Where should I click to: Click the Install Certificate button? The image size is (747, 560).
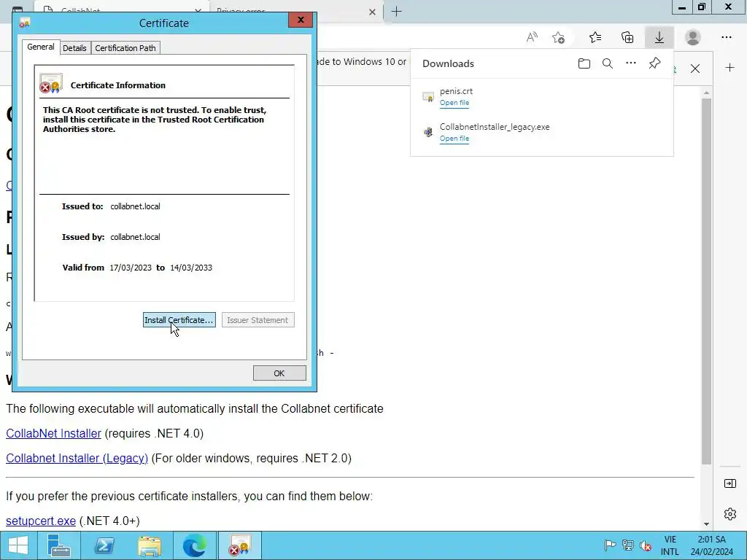pyautogui.click(x=179, y=320)
